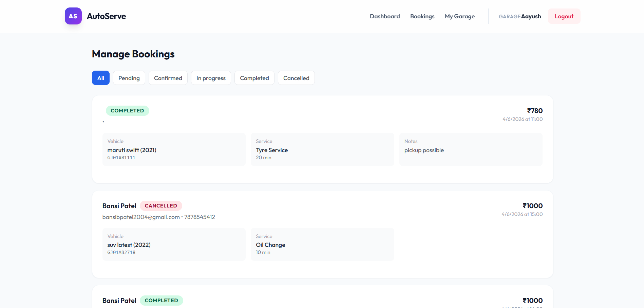Filter bookings by Confirmed
The width and height of the screenshot is (644, 308).
click(168, 78)
